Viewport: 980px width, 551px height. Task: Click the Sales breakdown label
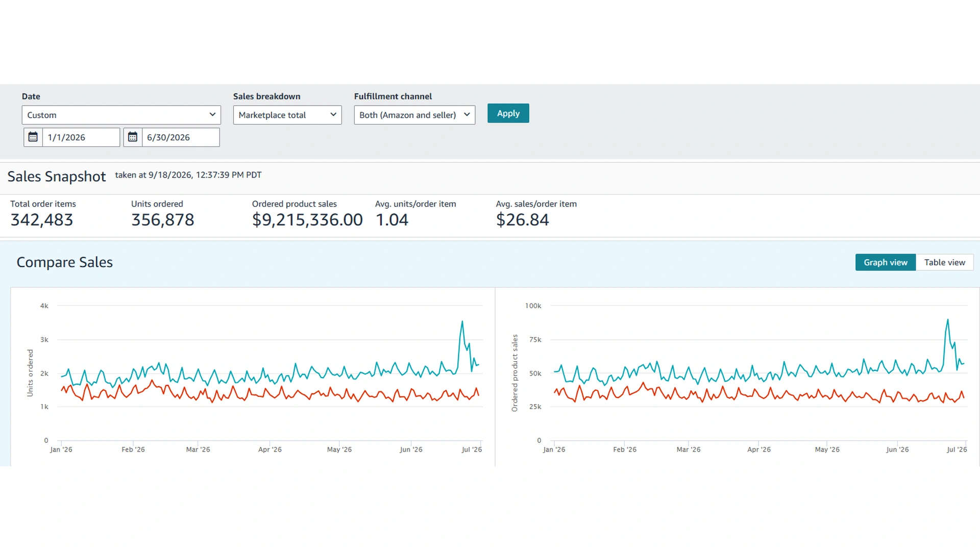pyautogui.click(x=267, y=96)
